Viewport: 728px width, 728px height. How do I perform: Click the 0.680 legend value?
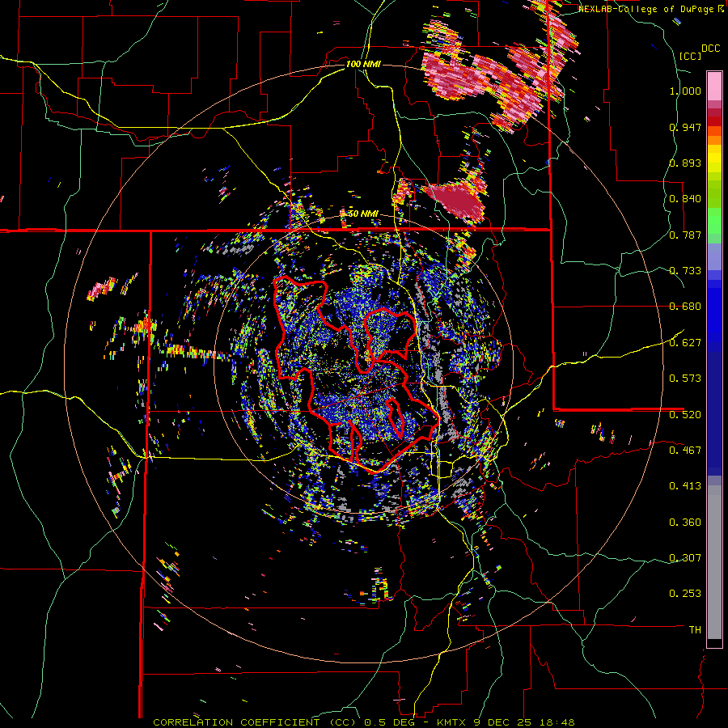pos(685,307)
